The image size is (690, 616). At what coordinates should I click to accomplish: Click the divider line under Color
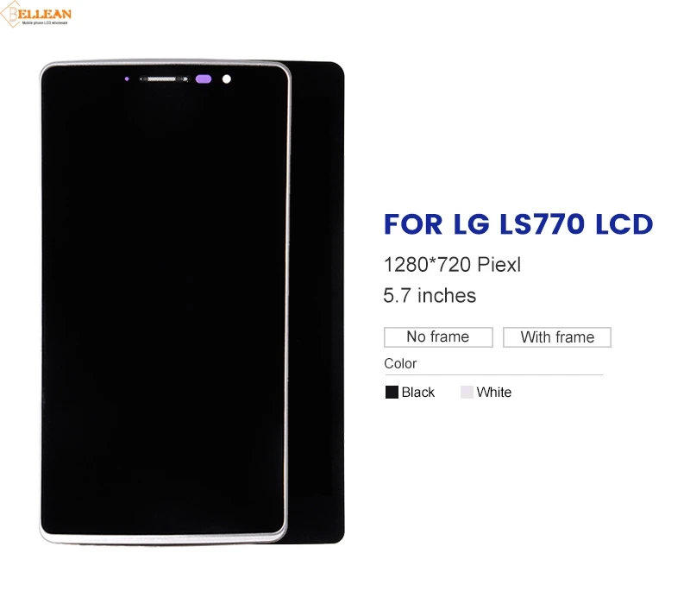point(493,375)
